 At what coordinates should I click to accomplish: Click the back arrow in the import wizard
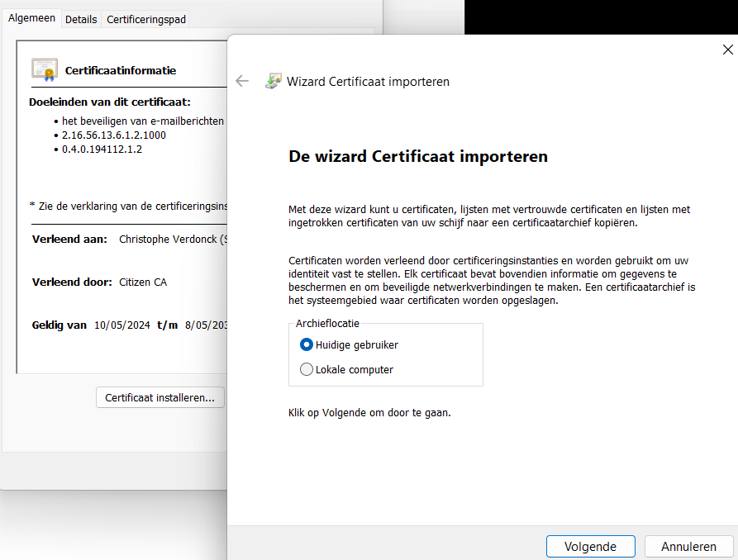click(242, 81)
